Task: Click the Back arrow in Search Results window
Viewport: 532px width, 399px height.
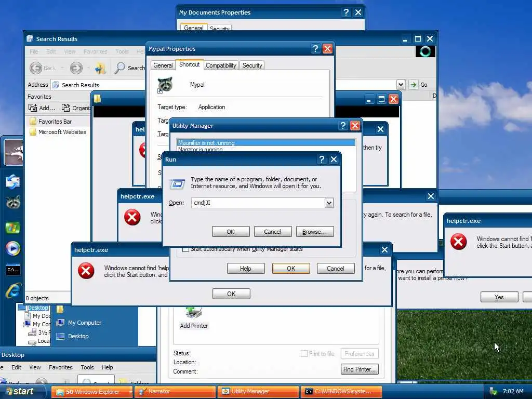Action: tap(36, 68)
